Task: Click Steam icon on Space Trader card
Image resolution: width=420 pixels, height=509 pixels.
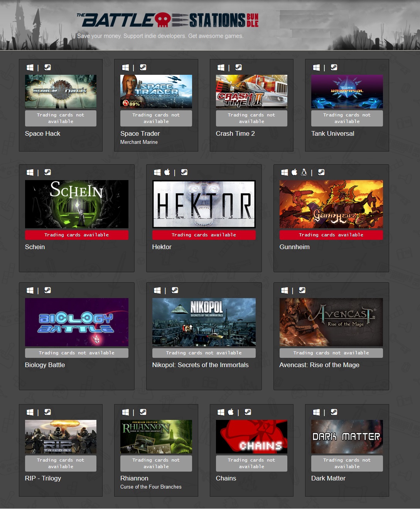Action: pyautogui.click(x=143, y=67)
